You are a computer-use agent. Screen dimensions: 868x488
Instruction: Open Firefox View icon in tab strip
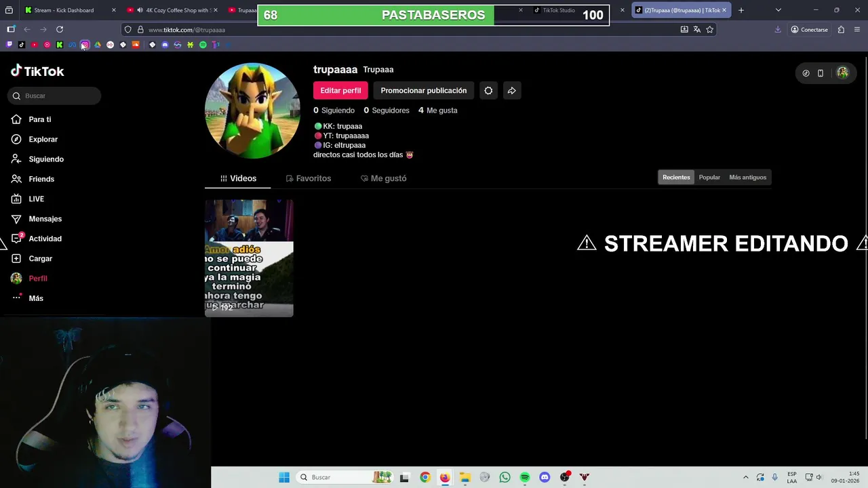tap(9, 10)
